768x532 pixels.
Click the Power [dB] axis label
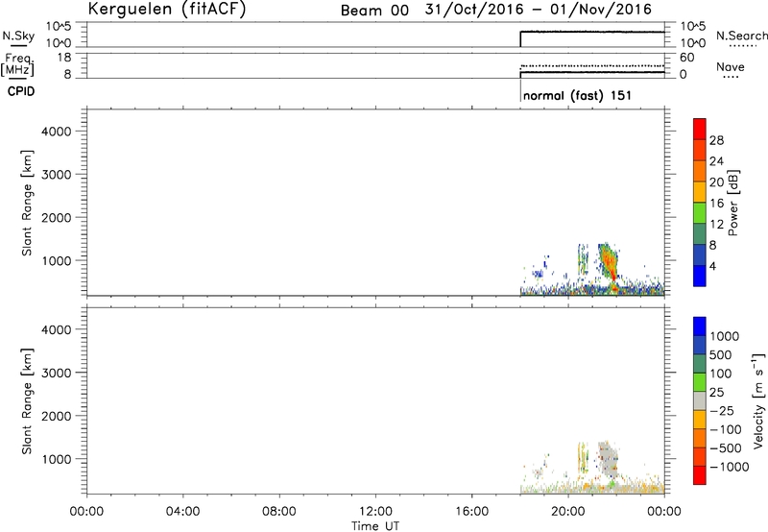(732, 203)
